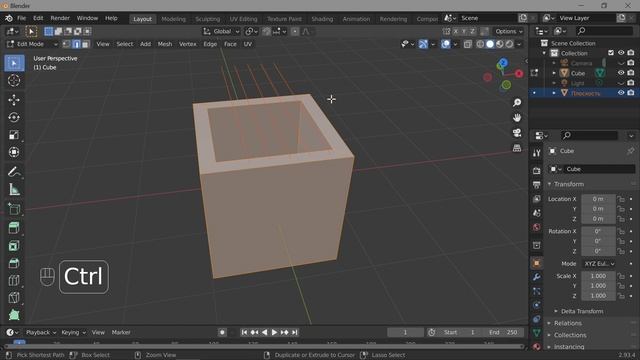Jump to the start frame

click(244, 333)
